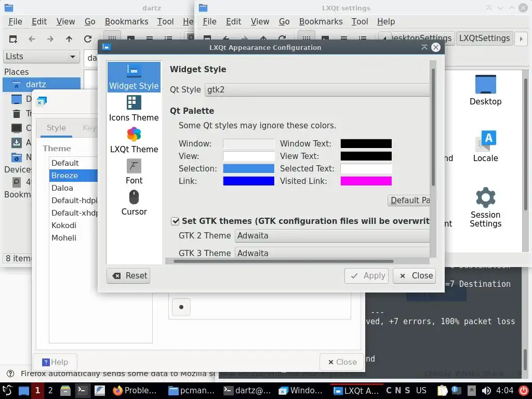Open the terminal launcher in the panel
This screenshot has width=532, height=399.
pos(82,391)
